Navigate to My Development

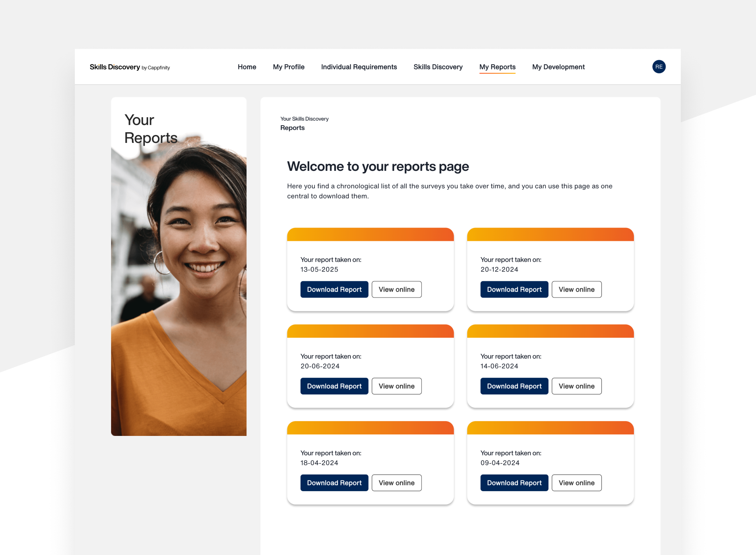tap(558, 67)
